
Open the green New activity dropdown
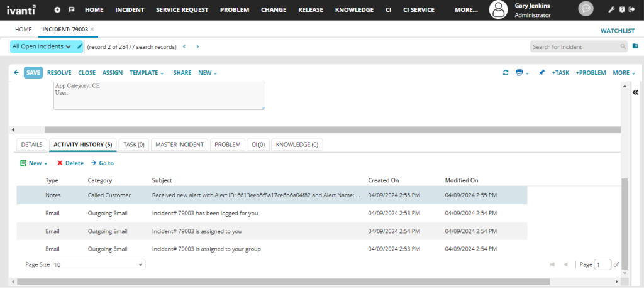(x=34, y=163)
